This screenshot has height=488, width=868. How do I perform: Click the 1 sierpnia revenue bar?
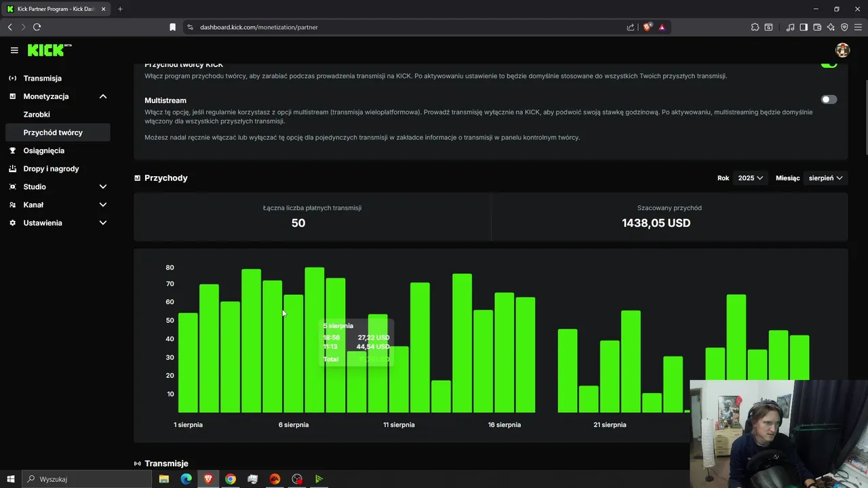(x=188, y=363)
